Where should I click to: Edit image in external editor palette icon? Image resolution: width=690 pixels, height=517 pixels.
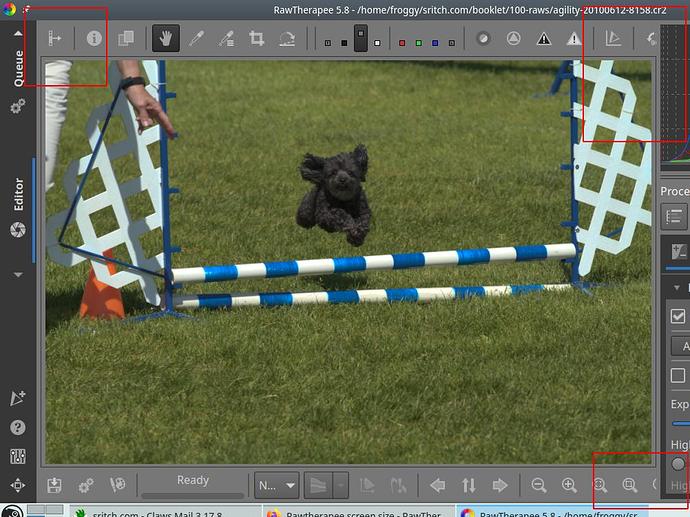(117, 484)
